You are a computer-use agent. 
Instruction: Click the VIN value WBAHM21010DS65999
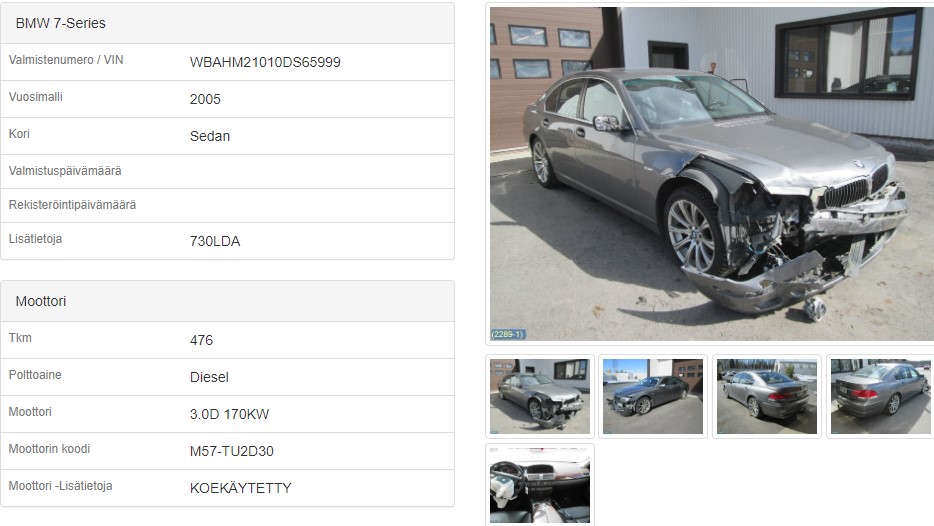click(265, 62)
